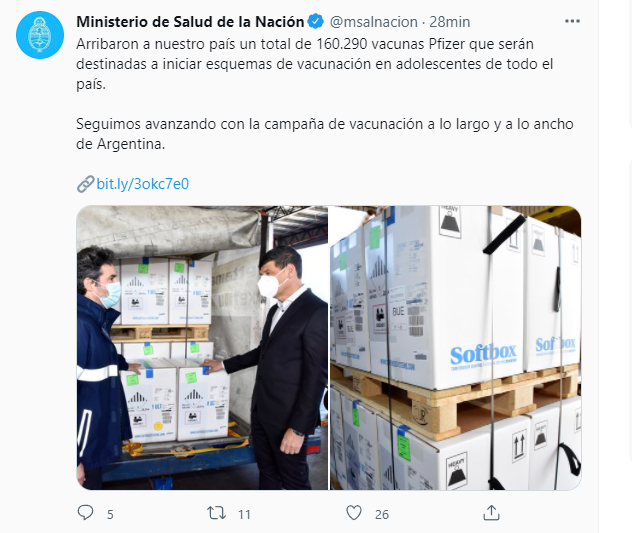Viewport: 632px width, 533px height.
Task: Click the Softbox logo in the right photo
Action: (483, 355)
